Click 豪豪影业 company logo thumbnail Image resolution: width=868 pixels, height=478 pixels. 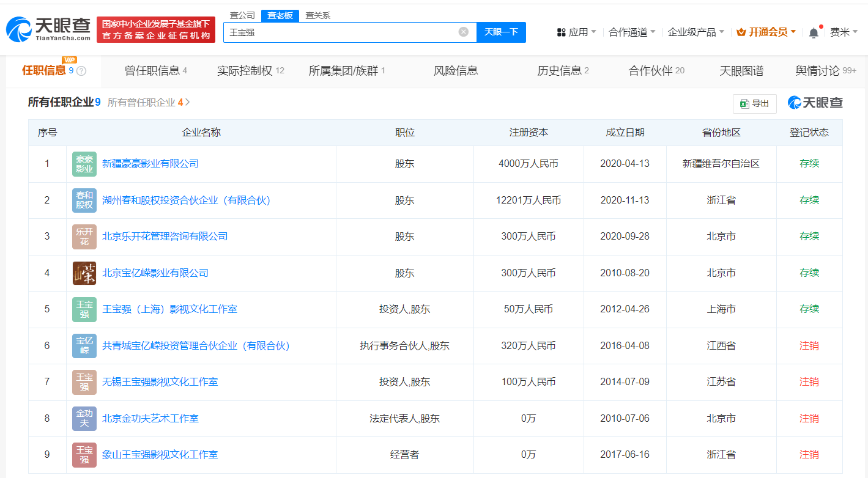(84, 164)
